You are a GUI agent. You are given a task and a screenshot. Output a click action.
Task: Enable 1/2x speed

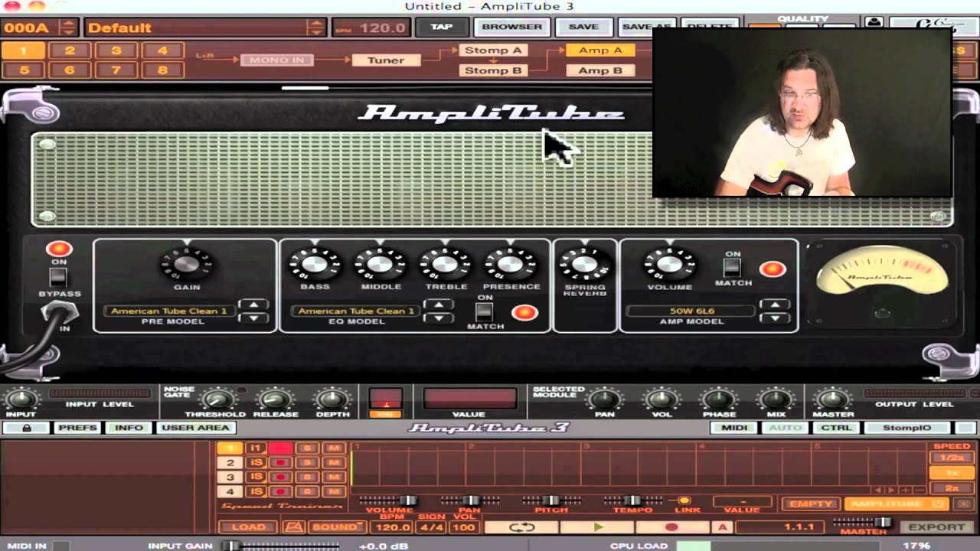point(952,458)
